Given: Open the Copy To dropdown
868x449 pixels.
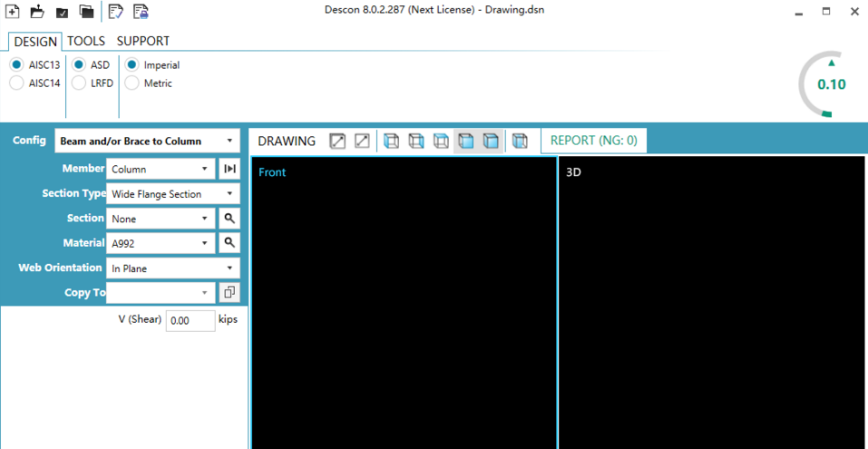Looking at the screenshot, I should (161, 292).
